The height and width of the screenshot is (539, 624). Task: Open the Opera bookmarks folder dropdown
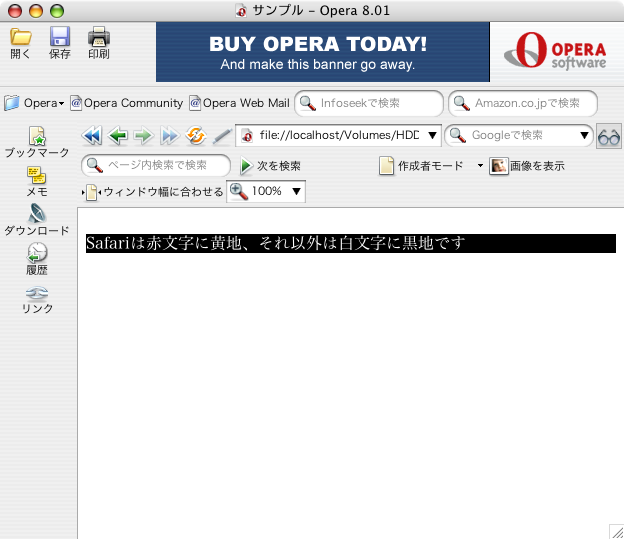point(35,103)
